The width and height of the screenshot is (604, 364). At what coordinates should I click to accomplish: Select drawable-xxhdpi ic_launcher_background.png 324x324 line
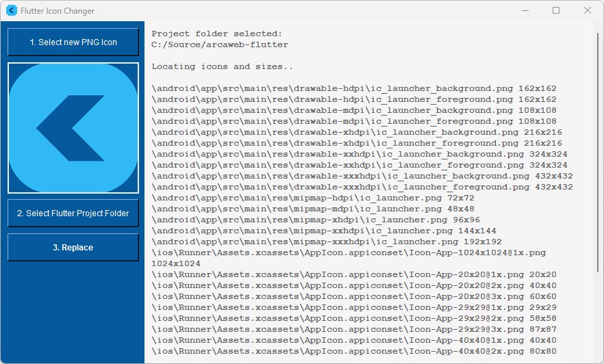(360, 155)
